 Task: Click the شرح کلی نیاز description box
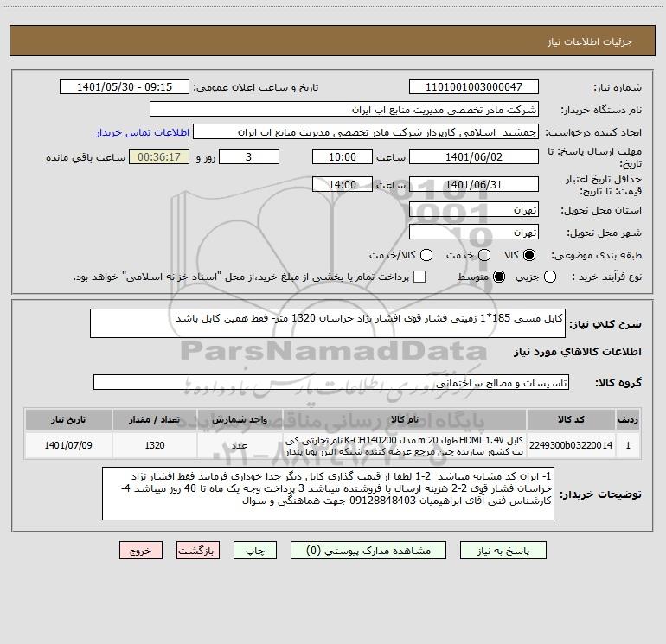(x=328, y=323)
